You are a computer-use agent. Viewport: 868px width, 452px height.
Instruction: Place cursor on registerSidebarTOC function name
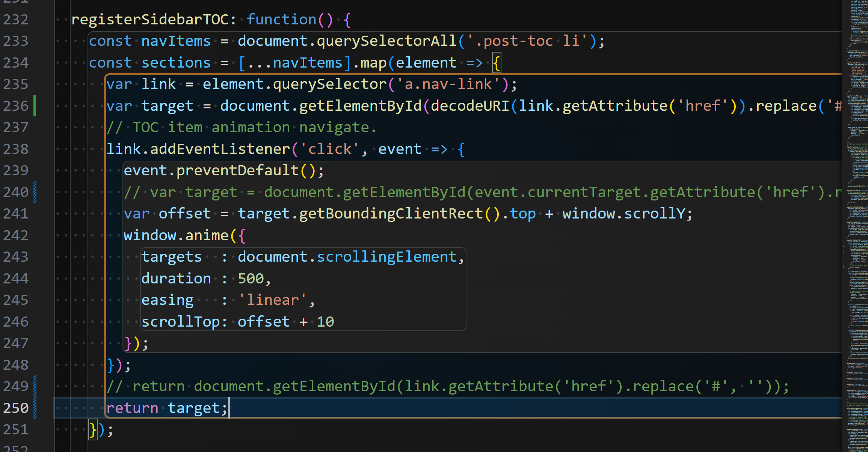coord(149,20)
